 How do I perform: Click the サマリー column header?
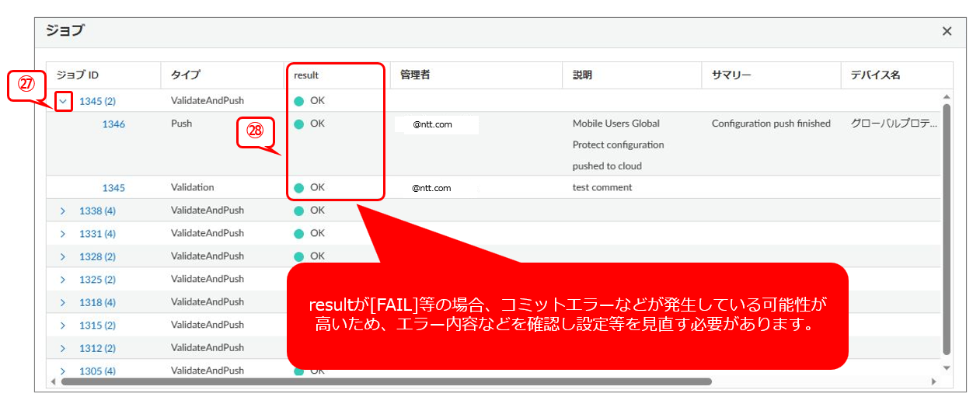tap(731, 75)
